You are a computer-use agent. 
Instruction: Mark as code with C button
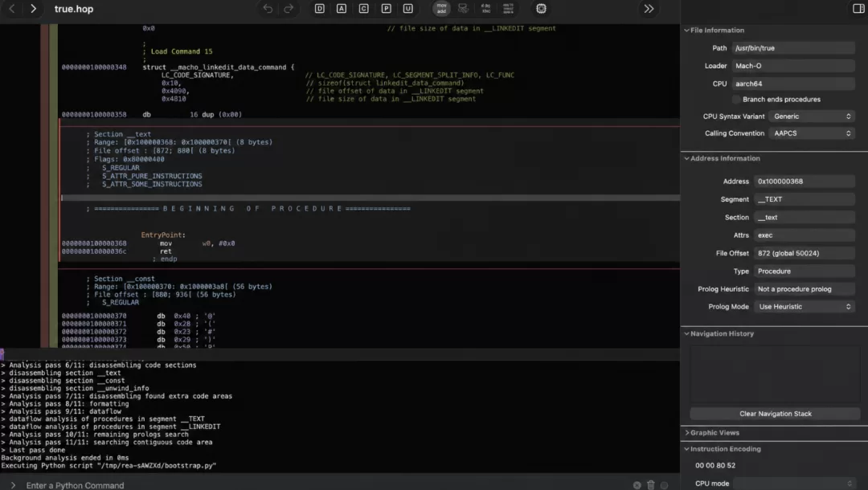tap(364, 9)
